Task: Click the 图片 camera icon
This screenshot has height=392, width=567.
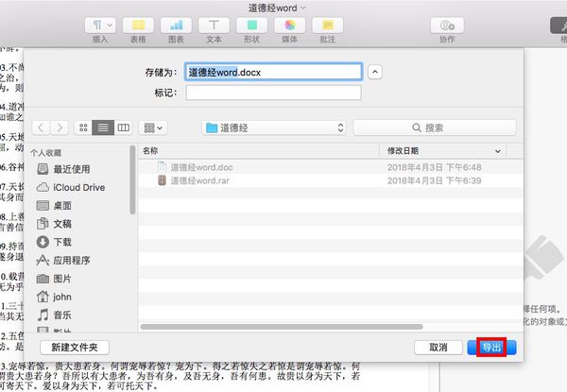Action: coord(43,279)
